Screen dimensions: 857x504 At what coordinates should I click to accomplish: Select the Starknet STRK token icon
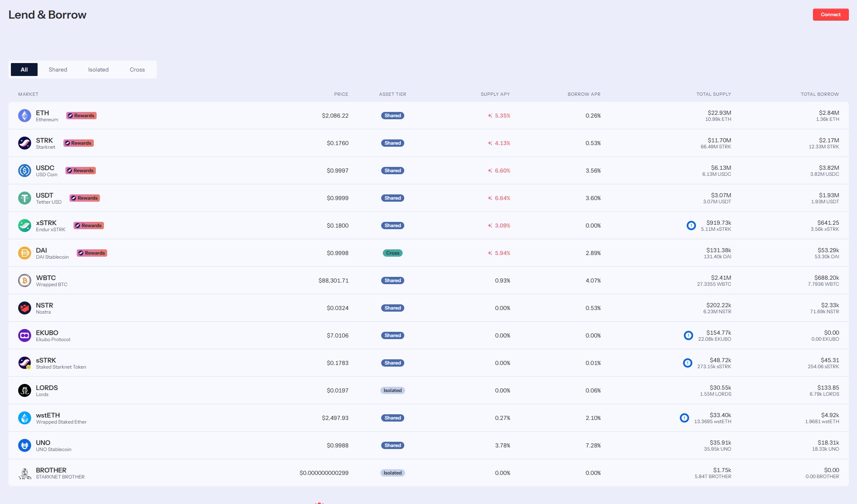point(24,143)
